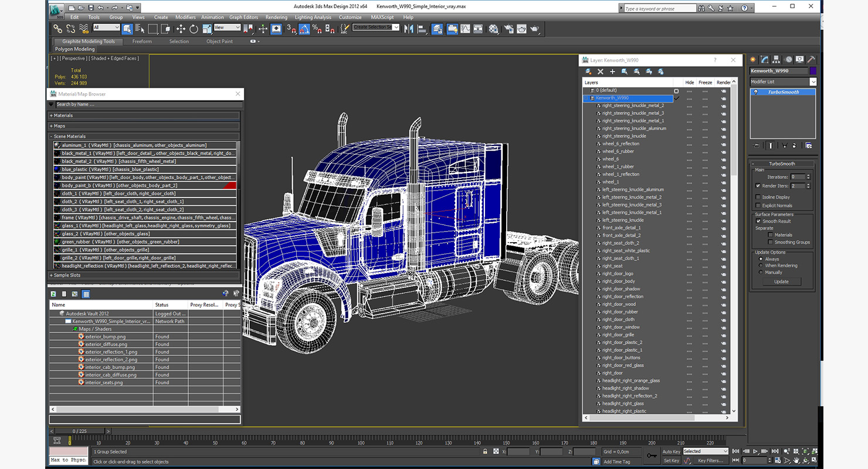
Task: Delete highlighted layer with X icon
Action: point(601,72)
